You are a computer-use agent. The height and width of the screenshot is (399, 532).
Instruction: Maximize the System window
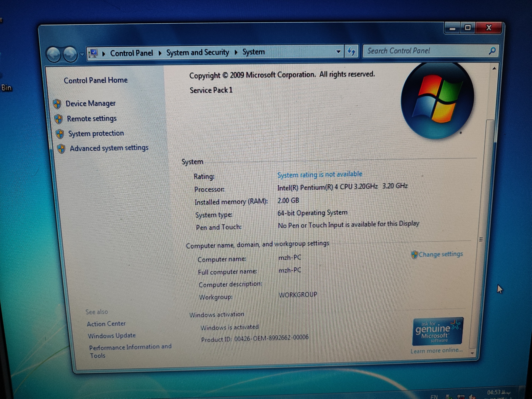468,28
